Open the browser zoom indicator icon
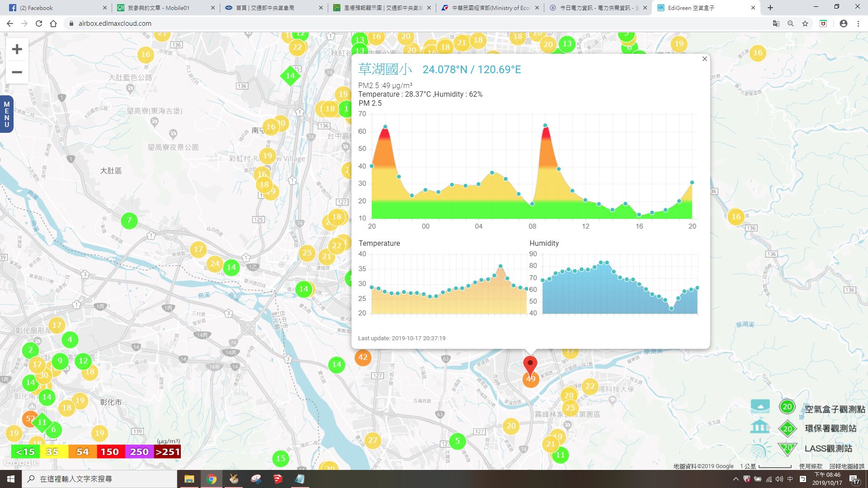This screenshot has height=488, width=868. (x=791, y=23)
